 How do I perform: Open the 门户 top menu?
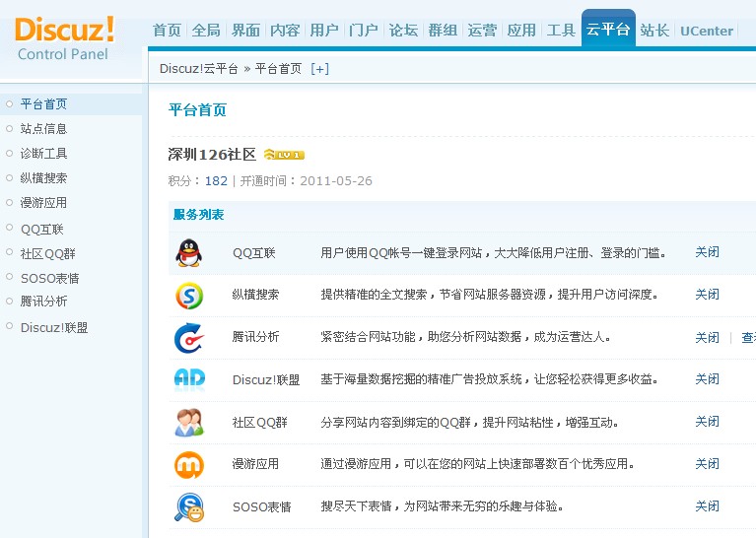click(x=364, y=31)
